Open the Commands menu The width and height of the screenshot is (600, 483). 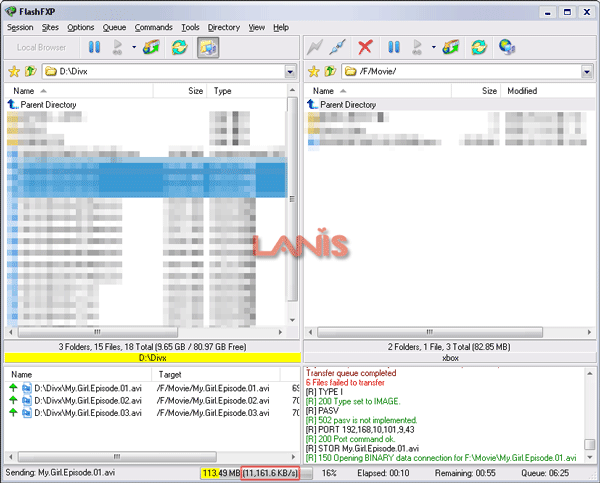coord(153,28)
